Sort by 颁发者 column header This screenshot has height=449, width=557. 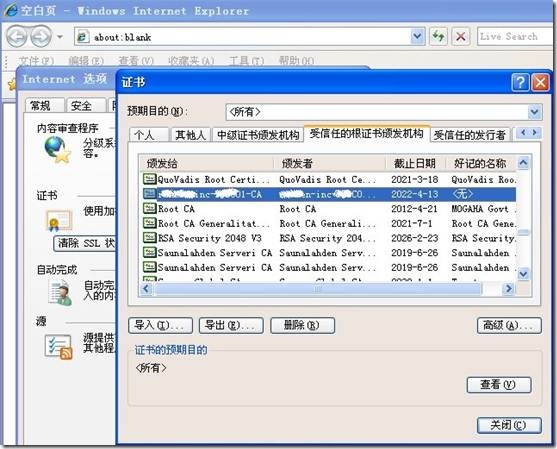coord(330,164)
